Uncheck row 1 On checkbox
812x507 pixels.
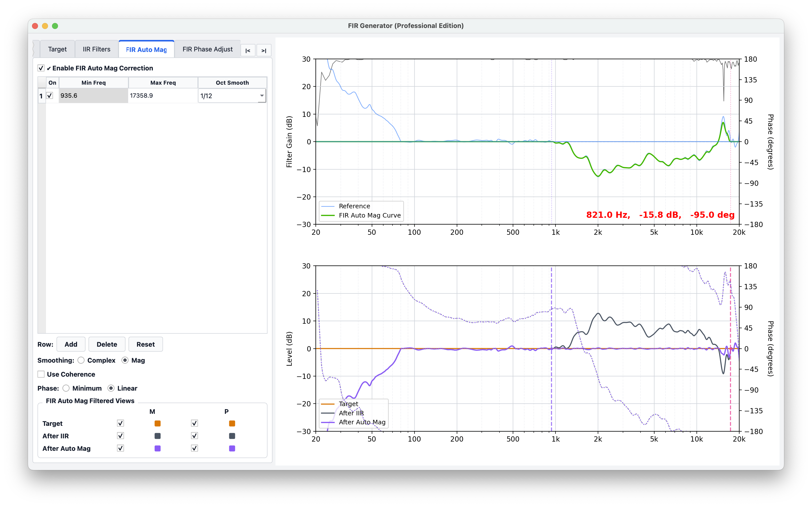pos(50,96)
